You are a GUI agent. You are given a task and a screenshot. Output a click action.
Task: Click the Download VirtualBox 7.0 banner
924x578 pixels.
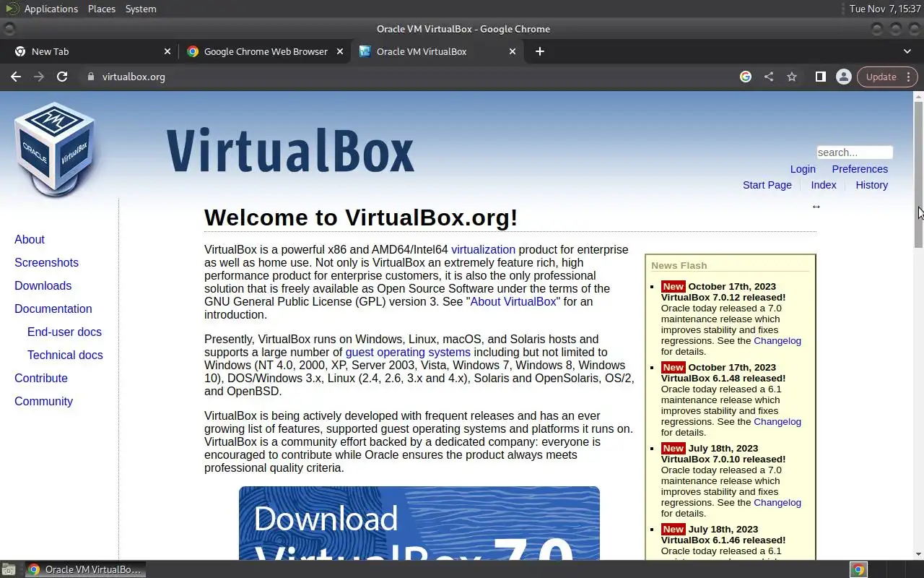tap(419, 523)
